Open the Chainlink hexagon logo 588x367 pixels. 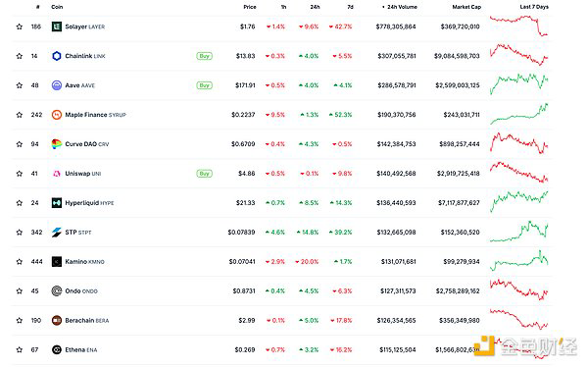coord(57,56)
